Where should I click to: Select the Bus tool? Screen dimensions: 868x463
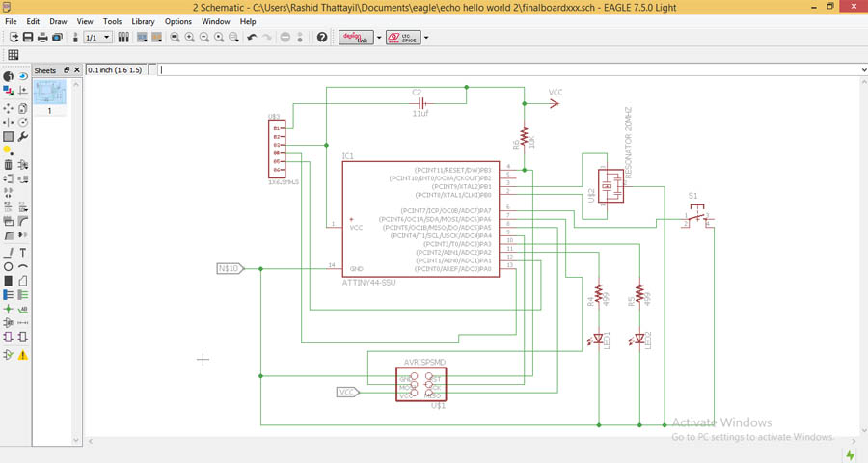(x=8, y=294)
